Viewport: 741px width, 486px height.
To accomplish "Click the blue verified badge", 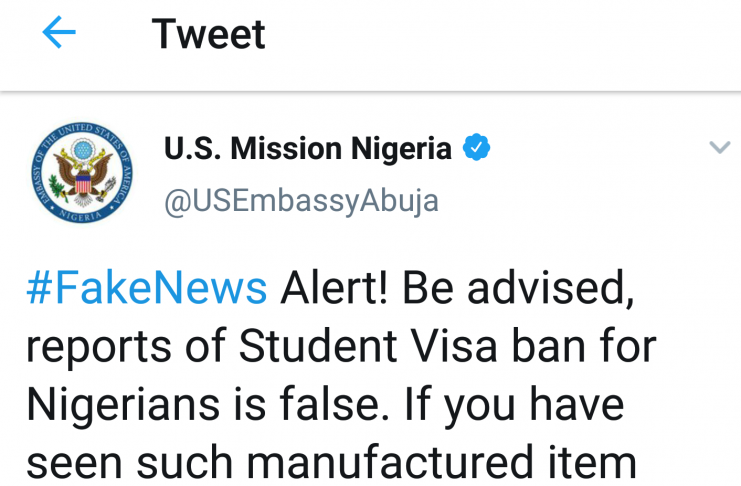I will click(x=476, y=150).
